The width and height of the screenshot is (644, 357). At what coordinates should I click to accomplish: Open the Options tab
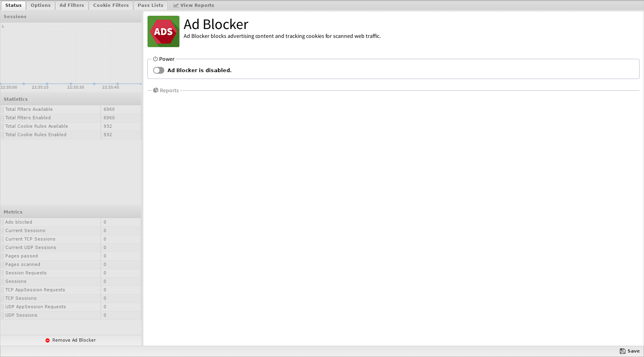tap(41, 6)
